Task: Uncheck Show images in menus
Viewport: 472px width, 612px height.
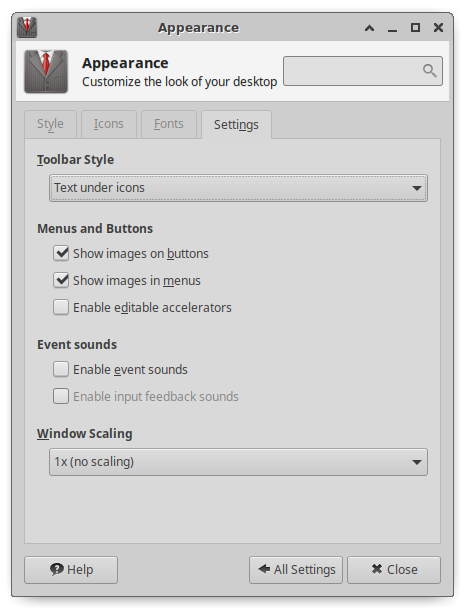Action: click(x=61, y=280)
